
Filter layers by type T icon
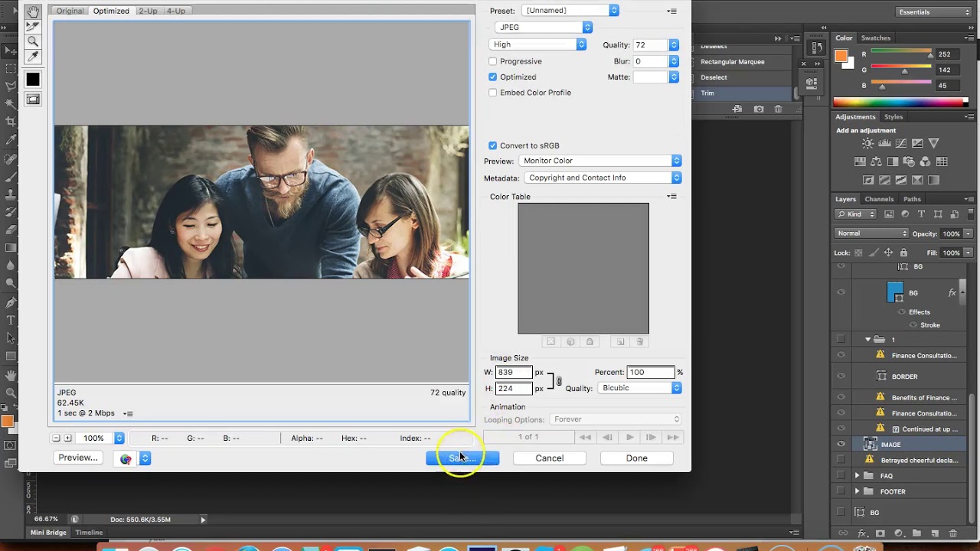(921, 214)
